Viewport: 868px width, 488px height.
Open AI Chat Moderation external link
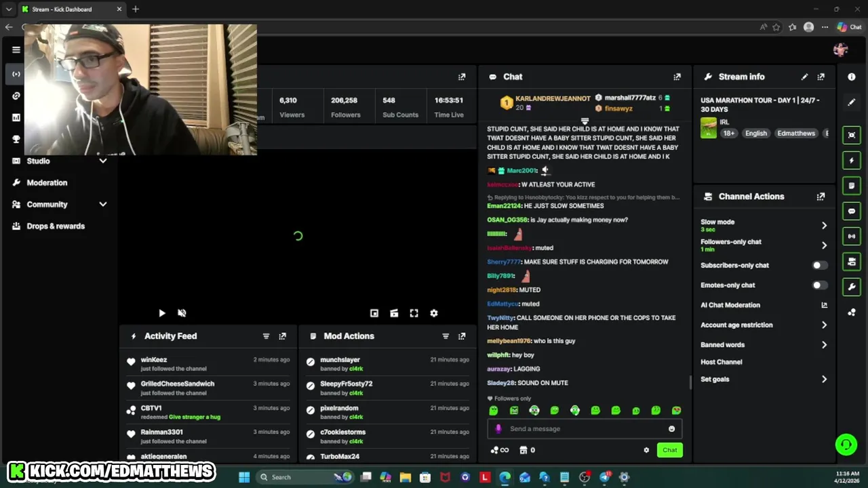[x=824, y=305]
